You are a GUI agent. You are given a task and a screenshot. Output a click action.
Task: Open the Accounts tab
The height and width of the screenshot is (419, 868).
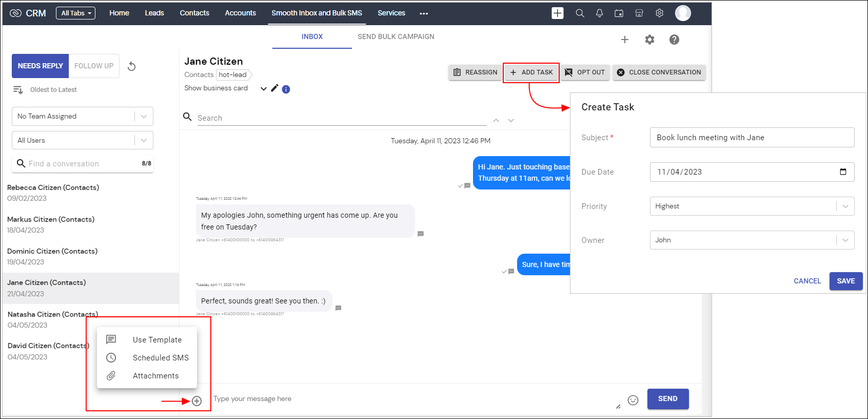(240, 13)
